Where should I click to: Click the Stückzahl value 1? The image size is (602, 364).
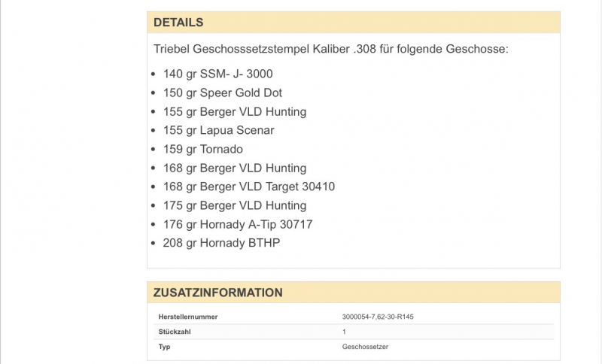pyautogui.click(x=345, y=332)
